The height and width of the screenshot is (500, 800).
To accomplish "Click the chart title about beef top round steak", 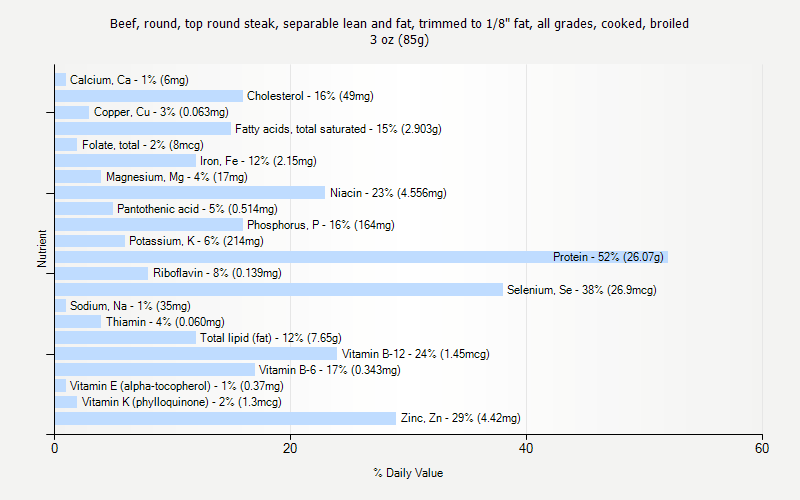I will tap(399, 31).
